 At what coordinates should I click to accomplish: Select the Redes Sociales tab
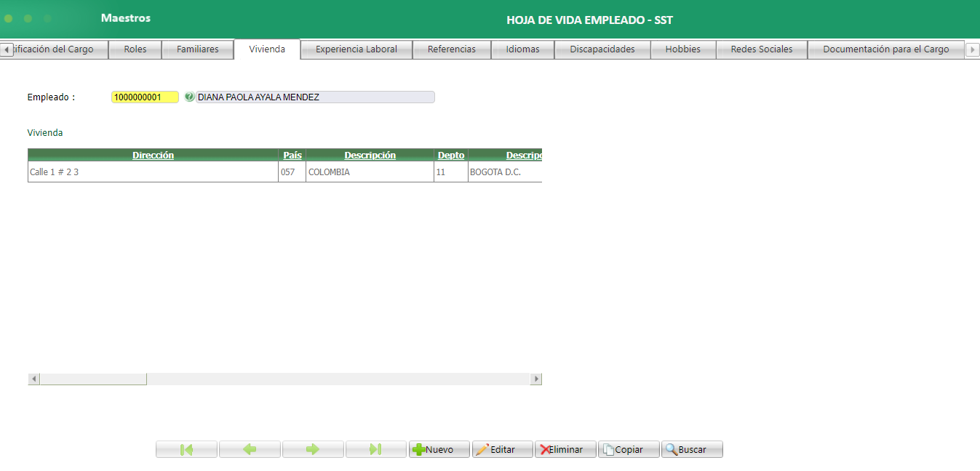[761, 49]
